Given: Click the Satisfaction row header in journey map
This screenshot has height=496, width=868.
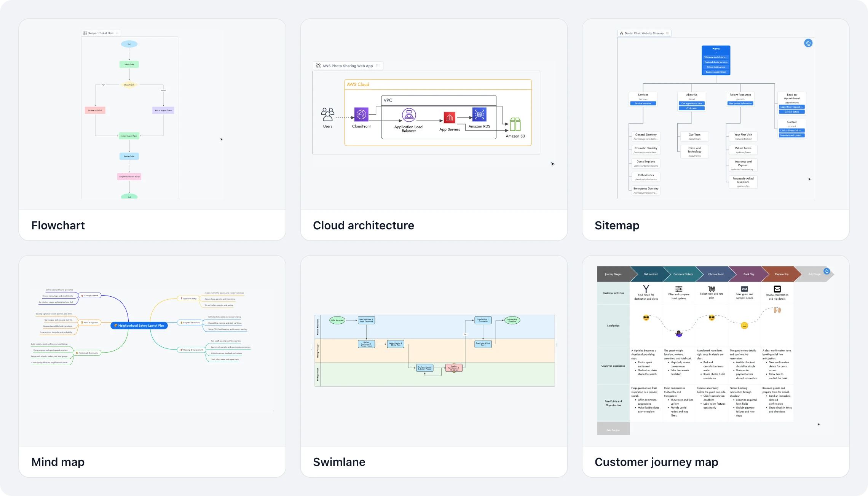Looking at the screenshot, I should pyautogui.click(x=613, y=326).
